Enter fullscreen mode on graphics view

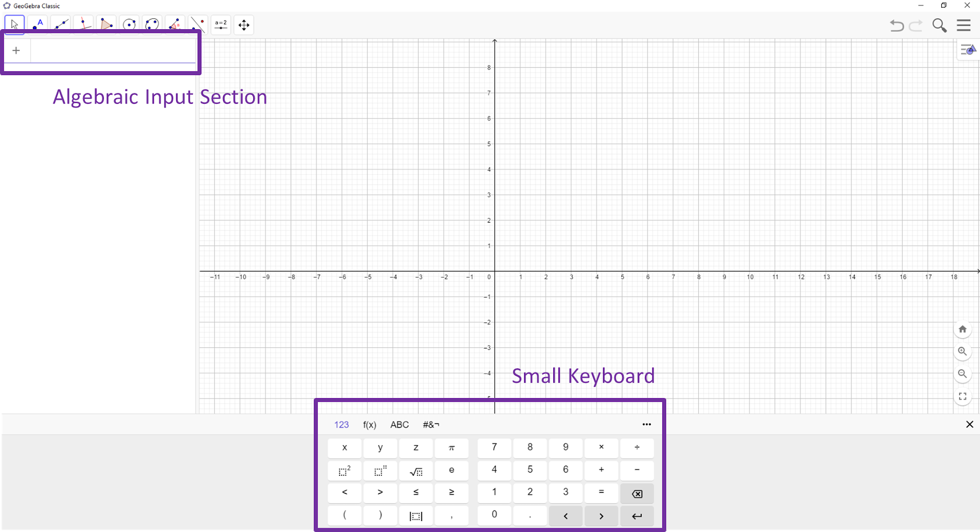pyautogui.click(x=962, y=396)
